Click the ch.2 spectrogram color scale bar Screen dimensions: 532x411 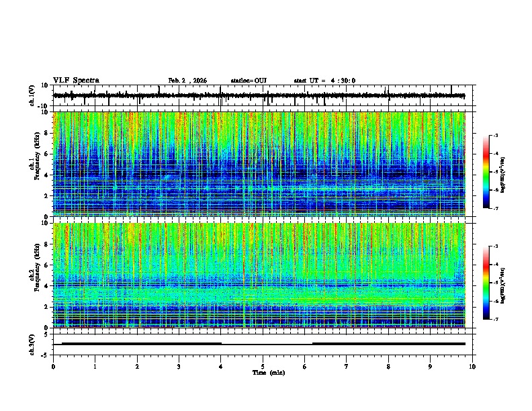pos(486,283)
